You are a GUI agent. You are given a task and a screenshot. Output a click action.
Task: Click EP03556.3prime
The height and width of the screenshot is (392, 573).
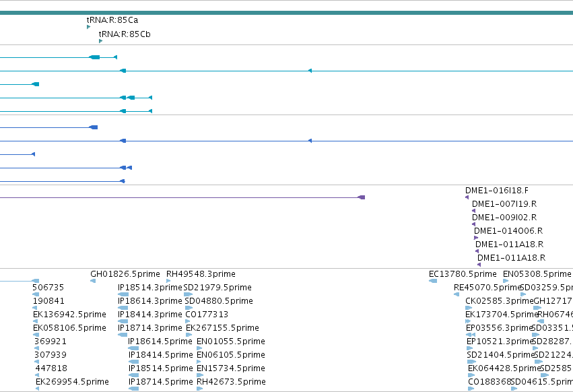point(500,328)
